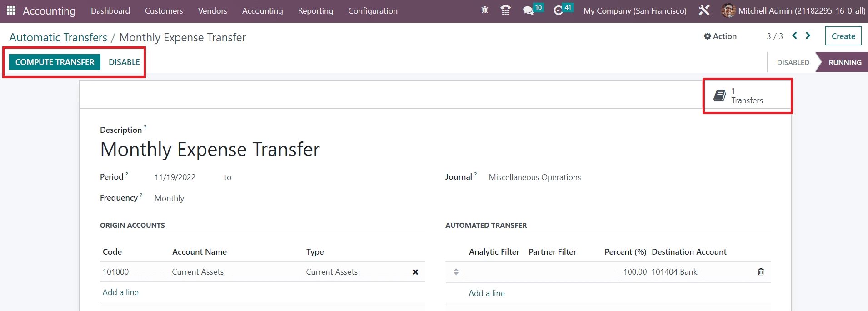Image resolution: width=868 pixels, height=311 pixels.
Task: Click the developer tools wrench icon
Action: tap(703, 10)
